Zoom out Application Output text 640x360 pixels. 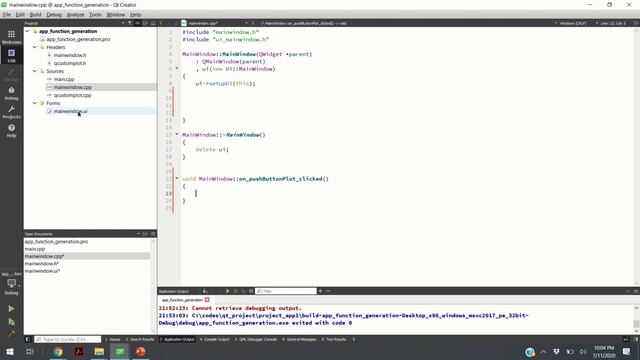point(328,291)
